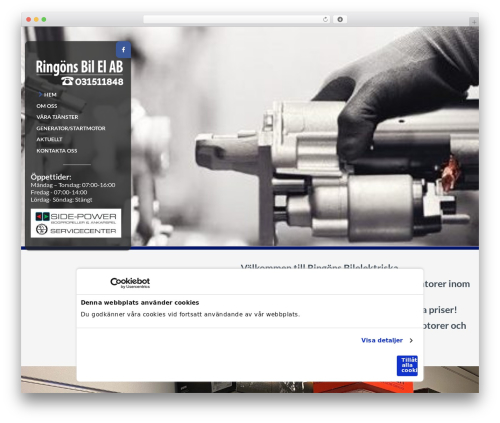
Task: Click the download indicator icon in toolbar
Action: tap(340, 19)
